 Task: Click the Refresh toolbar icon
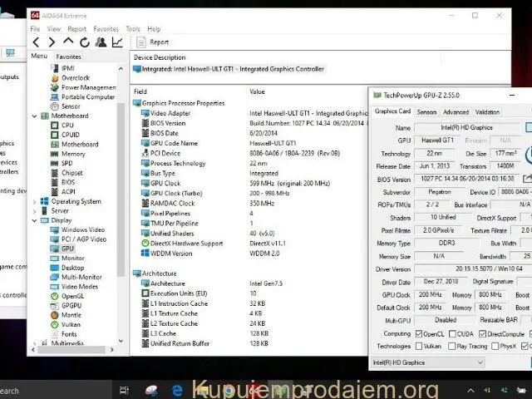(x=84, y=42)
